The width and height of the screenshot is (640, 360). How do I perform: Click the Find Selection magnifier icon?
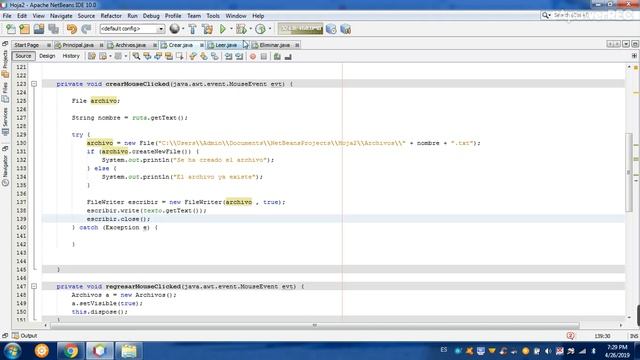click(x=136, y=56)
